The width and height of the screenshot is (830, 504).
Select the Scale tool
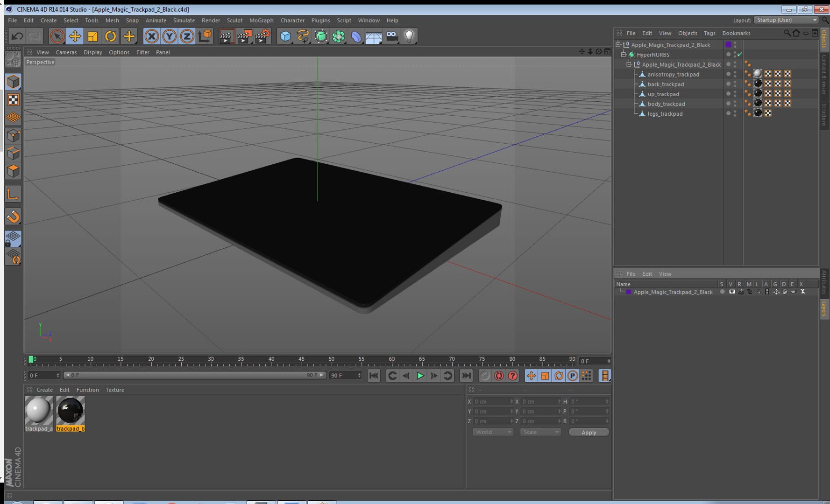[x=92, y=36]
